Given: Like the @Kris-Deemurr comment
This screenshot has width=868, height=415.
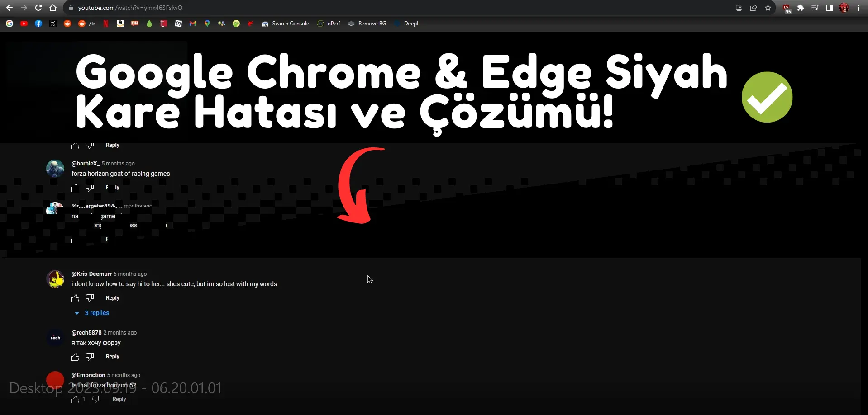Looking at the screenshot, I should point(75,298).
